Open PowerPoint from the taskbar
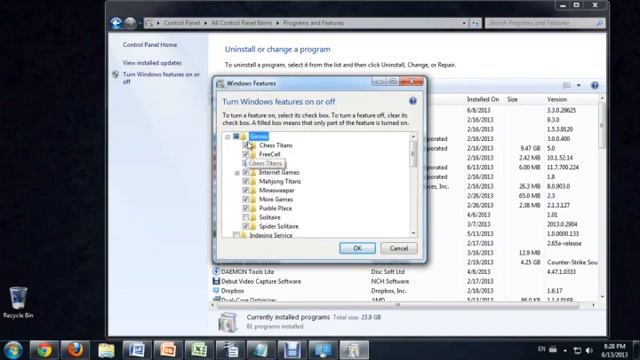The image size is (640, 360). tap(168, 350)
